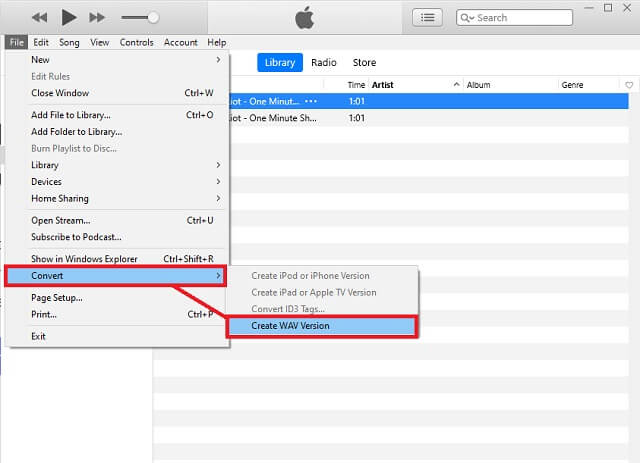Click the heart Love column header
Screen dimensions: 640x463
click(x=629, y=85)
